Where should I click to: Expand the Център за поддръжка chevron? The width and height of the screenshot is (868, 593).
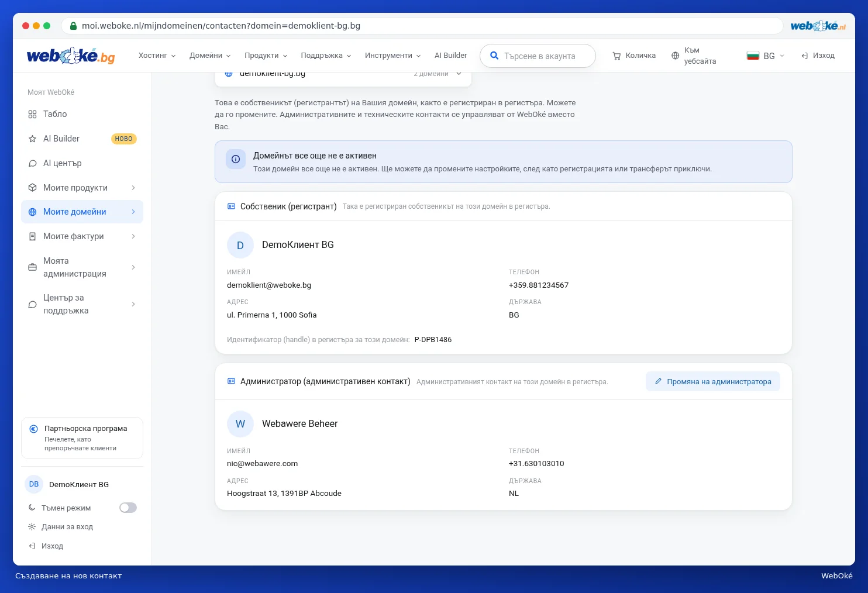click(133, 305)
